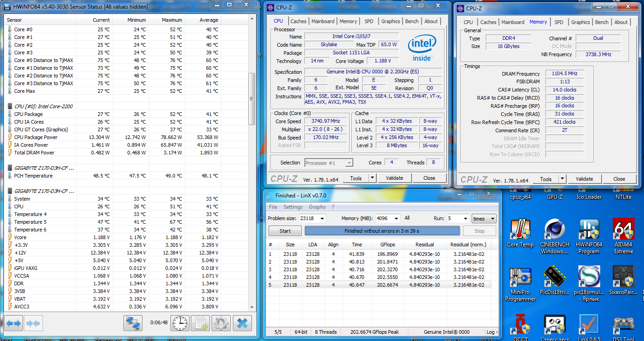Click the LinX 'Finished without errors' progress bar

pos(382,231)
